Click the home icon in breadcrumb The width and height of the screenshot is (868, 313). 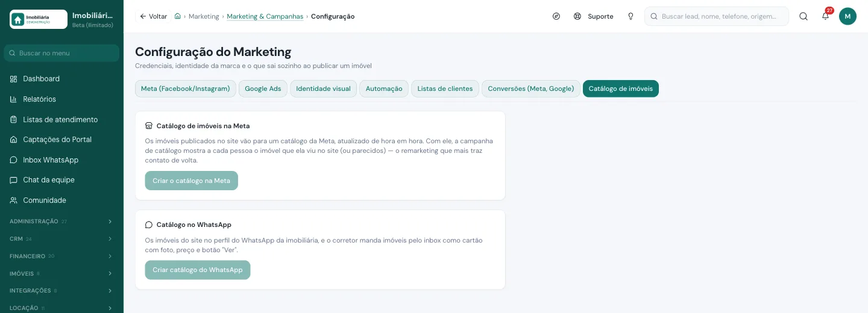[x=178, y=16]
